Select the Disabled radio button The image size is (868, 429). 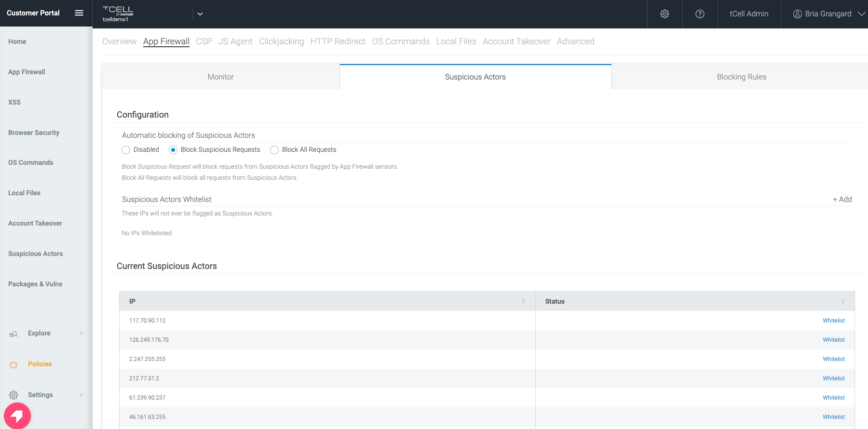click(x=126, y=150)
